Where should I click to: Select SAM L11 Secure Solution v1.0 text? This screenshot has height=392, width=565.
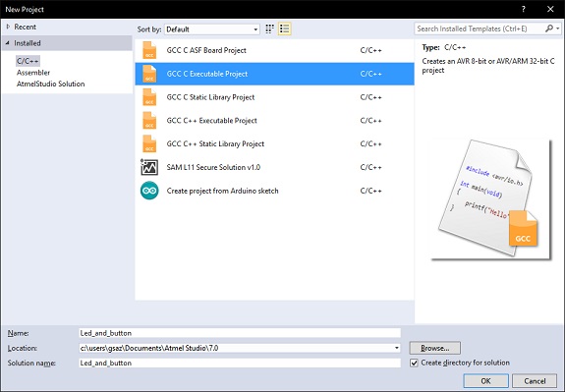click(213, 168)
